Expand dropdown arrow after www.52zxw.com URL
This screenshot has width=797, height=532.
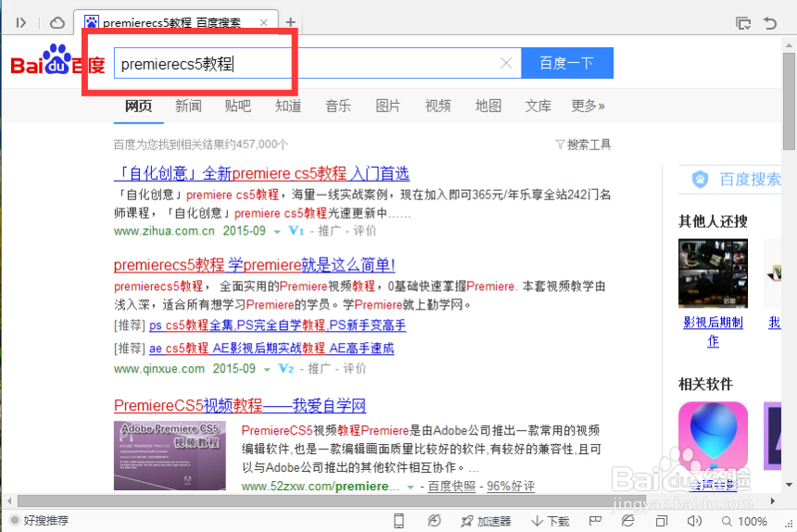(x=411, y=488)
